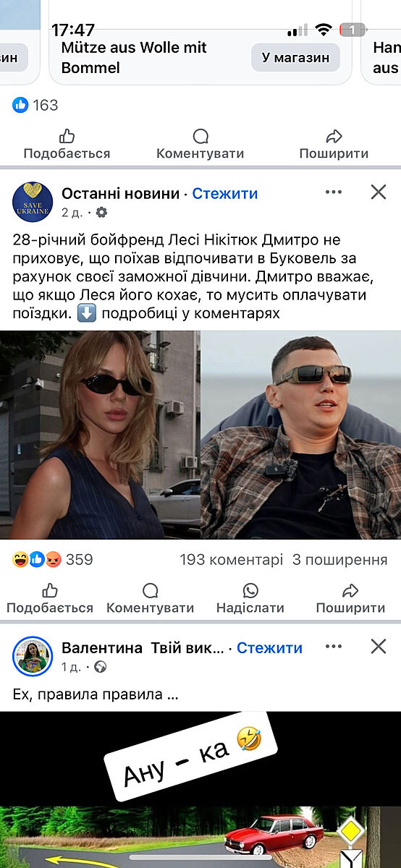This screenshot has width=401, height=868.
Task: Tap the settings gear beside the post date
Action: click(x=101, y=213)
